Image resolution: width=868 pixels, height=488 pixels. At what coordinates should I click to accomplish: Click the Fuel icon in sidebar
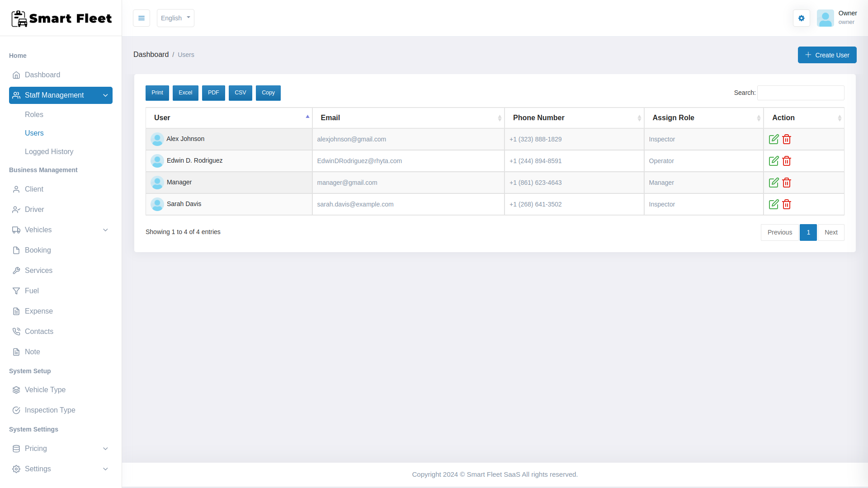coord(16,291)
